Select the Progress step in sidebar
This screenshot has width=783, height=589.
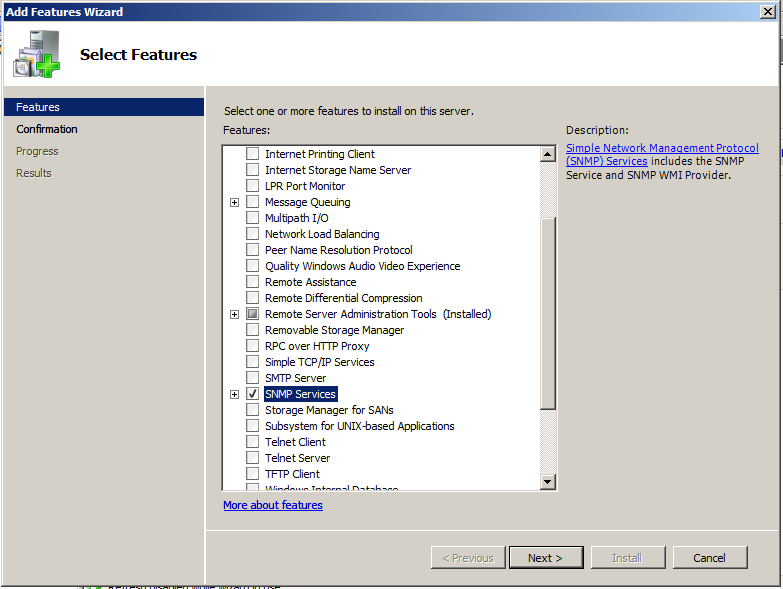37,151
